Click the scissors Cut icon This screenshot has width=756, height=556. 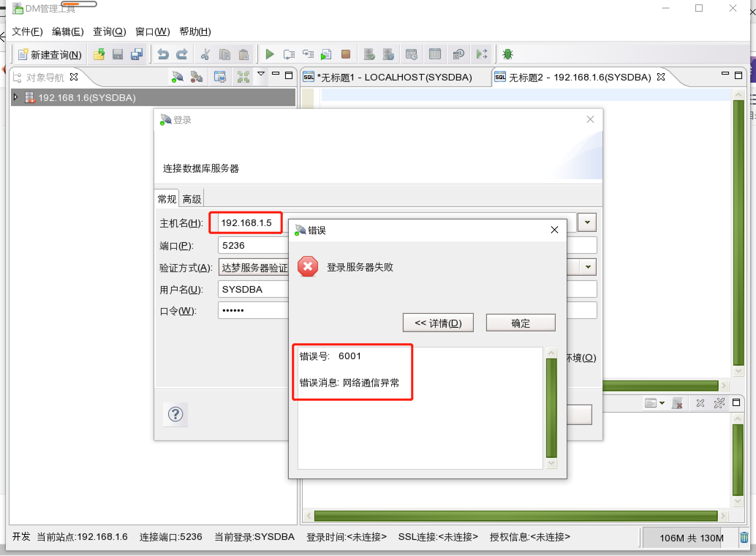point(205,55)
